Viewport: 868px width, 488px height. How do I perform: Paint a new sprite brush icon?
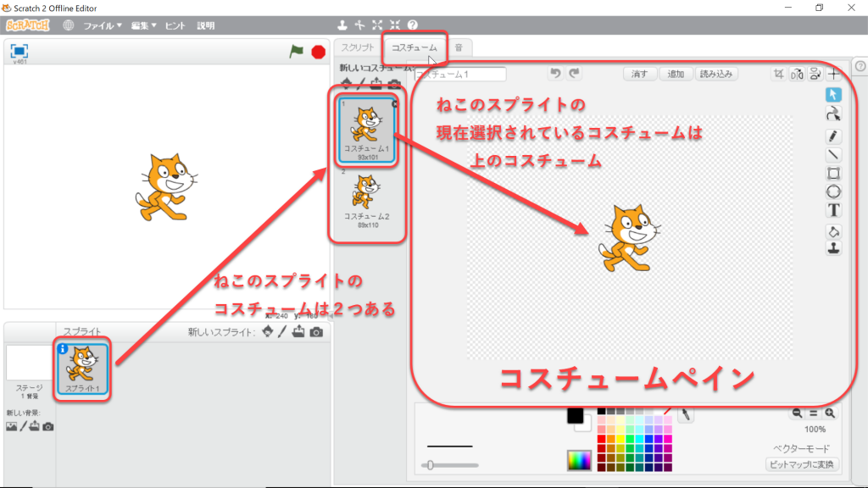(x=283, y=331)
